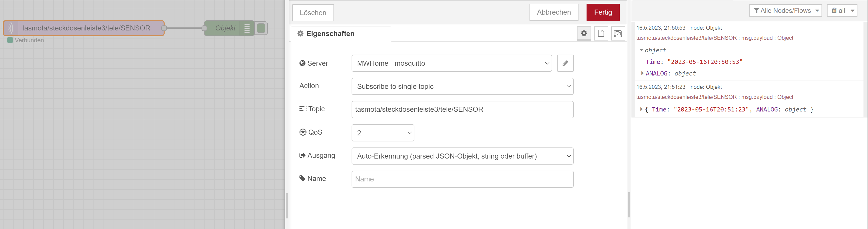Click the MQTT node signal icon
The height and width of the screenshot is (229, 868).
(x=11, y=28)
